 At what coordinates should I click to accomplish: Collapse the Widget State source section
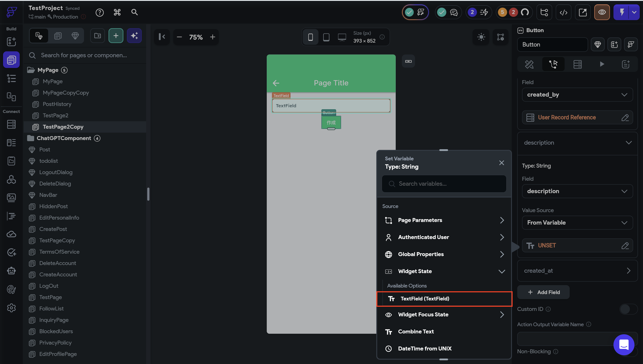click(502, 271)
